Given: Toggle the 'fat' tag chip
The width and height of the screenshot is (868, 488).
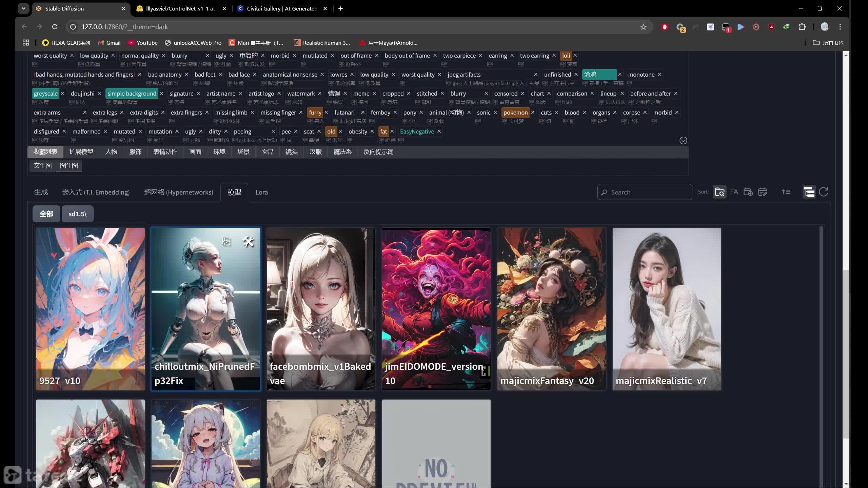Looking at the screenshot, I should tap(383, 131).
